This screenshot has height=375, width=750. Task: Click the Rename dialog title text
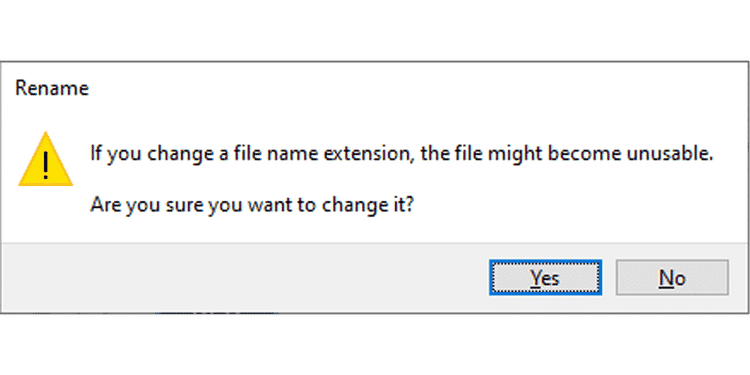[52, 88]
